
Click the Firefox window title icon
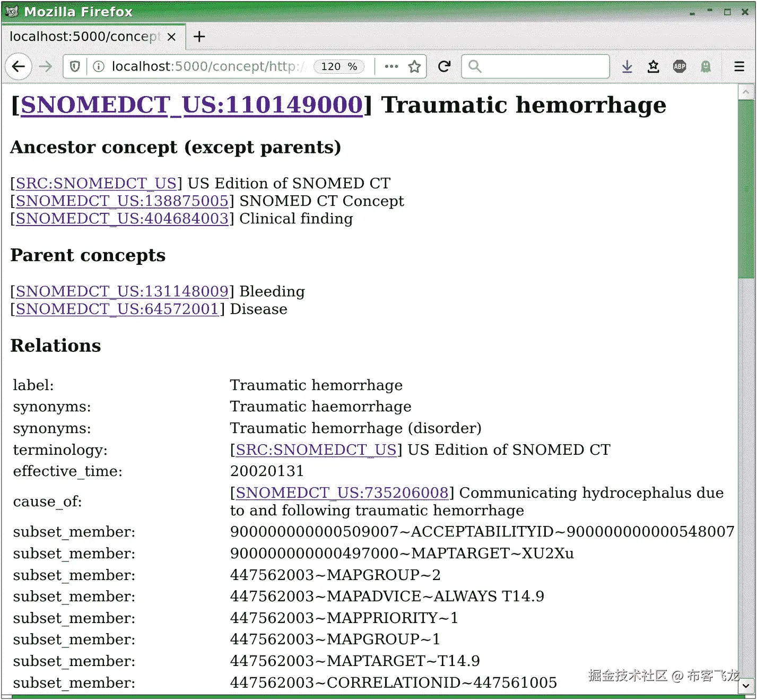click(12, 11)
